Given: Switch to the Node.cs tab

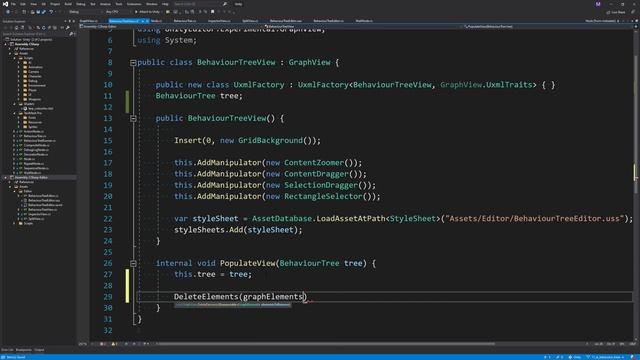Looking at the screenshot, I should (156, 21).
